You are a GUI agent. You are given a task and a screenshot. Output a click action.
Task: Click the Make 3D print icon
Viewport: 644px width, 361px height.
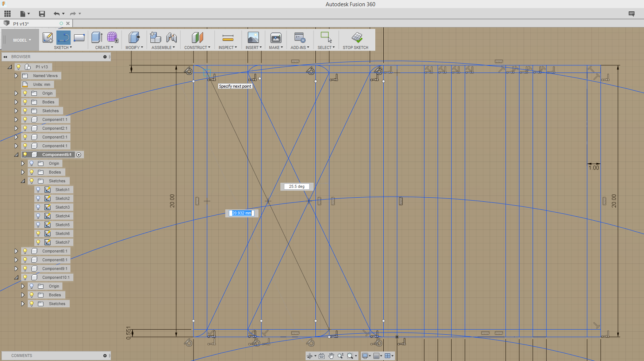276,38
